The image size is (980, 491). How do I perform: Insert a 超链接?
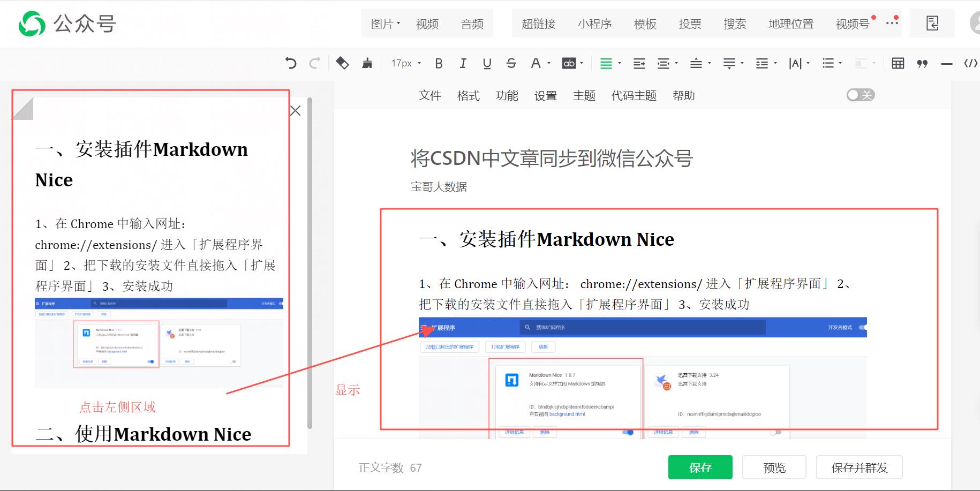pyautogui.click(x=538, y=24)
